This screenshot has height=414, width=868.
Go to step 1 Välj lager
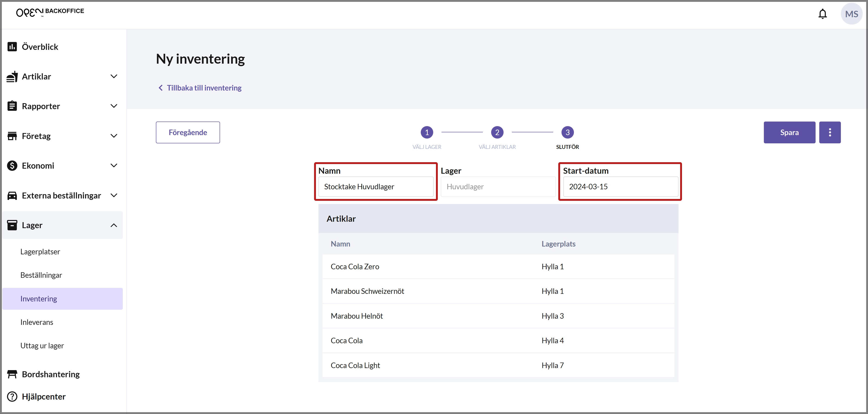[x=427, y=132]
